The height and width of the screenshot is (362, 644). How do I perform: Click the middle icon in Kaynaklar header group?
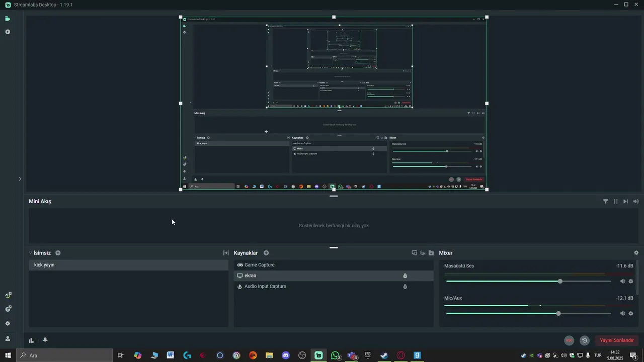pos(423,253)
